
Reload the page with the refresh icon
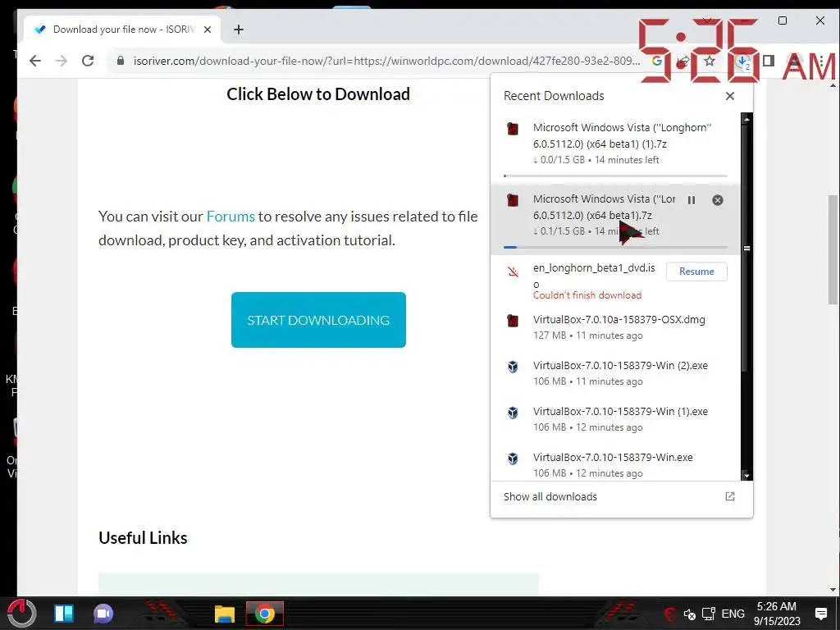tap(88, 61)
